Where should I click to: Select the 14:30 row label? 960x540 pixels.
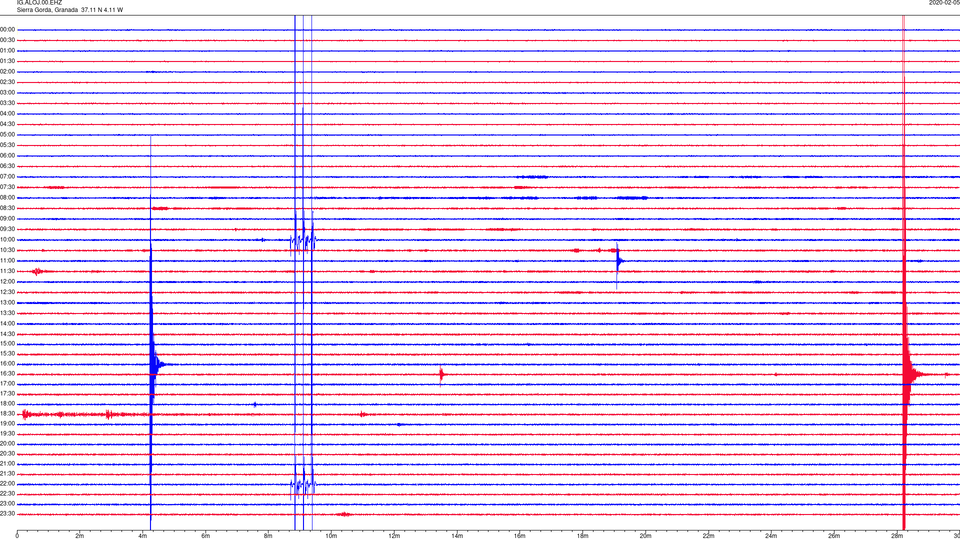pyautogui.click(x=7, y=334)
